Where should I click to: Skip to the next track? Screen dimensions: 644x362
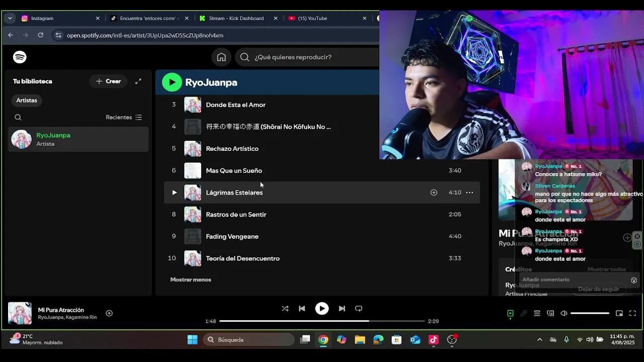(342, 308)
